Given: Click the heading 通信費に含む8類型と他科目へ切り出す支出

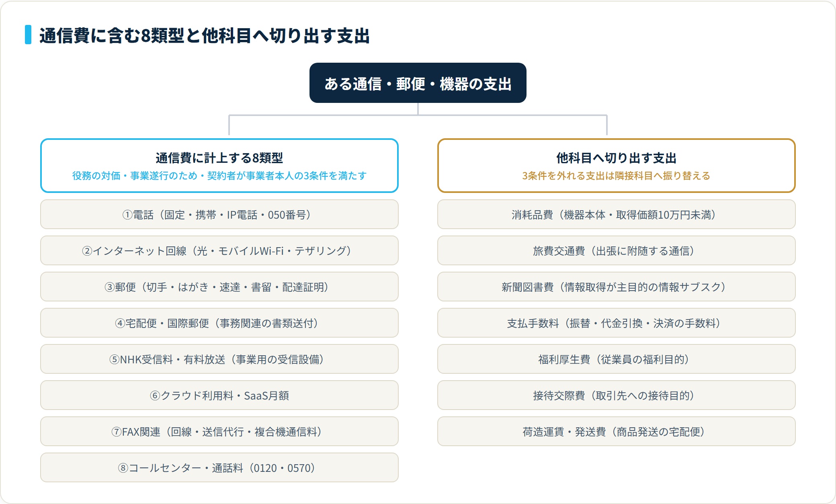Looking at the screenshot, I should pos(204,35).
